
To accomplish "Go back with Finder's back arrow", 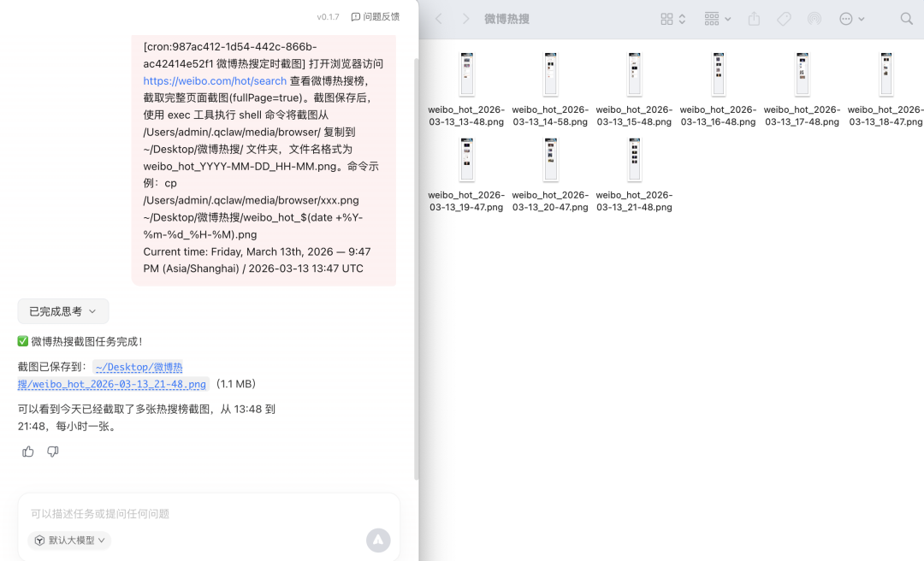I will [x=438, y=19].
